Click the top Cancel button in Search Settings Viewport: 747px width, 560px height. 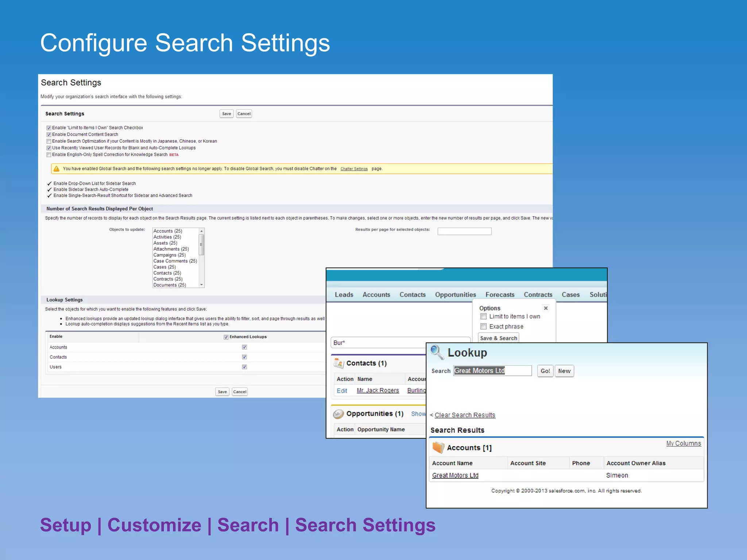pos(244,114)
